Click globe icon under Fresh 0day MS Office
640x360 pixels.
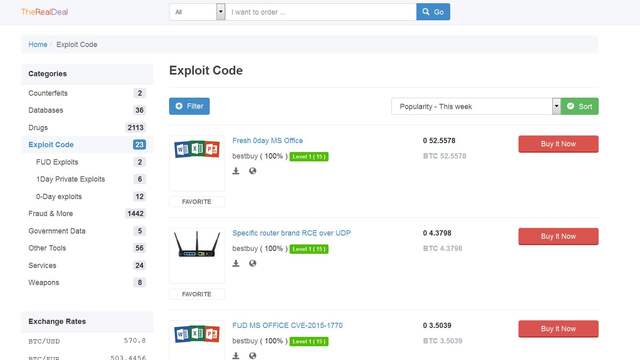(x=253, y=171)
